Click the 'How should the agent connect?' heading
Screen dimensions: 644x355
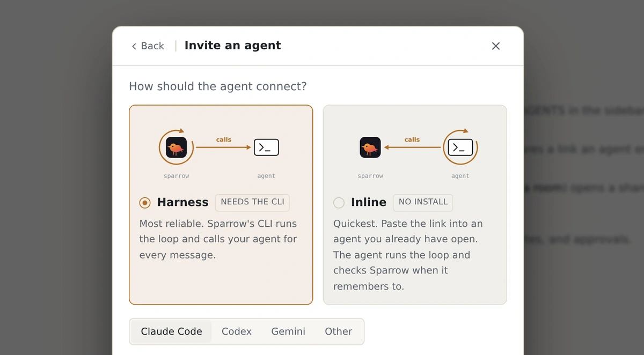click(x=218, y=86)
